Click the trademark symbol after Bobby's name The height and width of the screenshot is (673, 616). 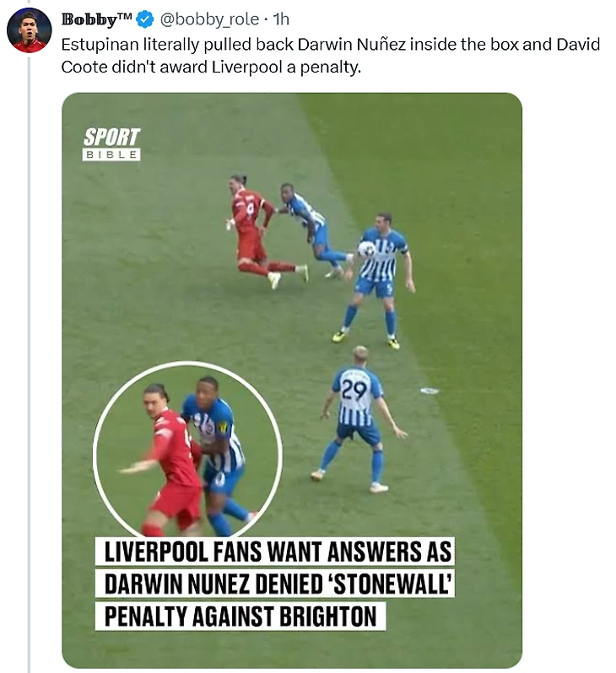point(125,16)
